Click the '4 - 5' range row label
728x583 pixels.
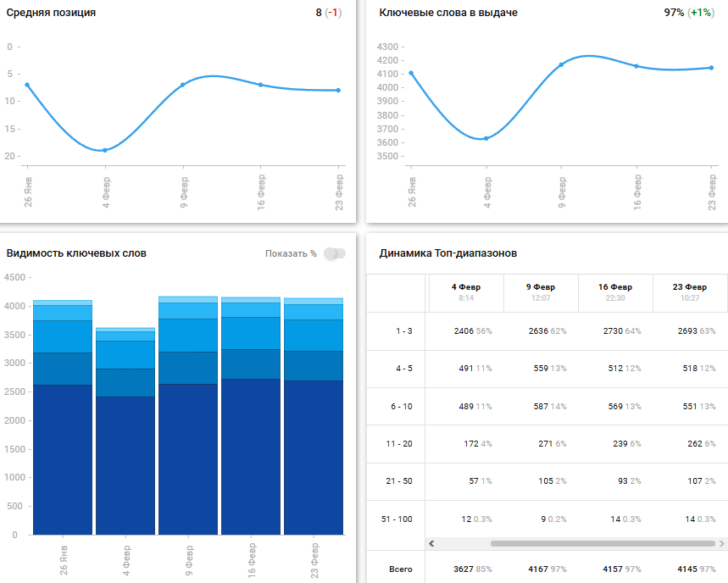pos(404,368)
